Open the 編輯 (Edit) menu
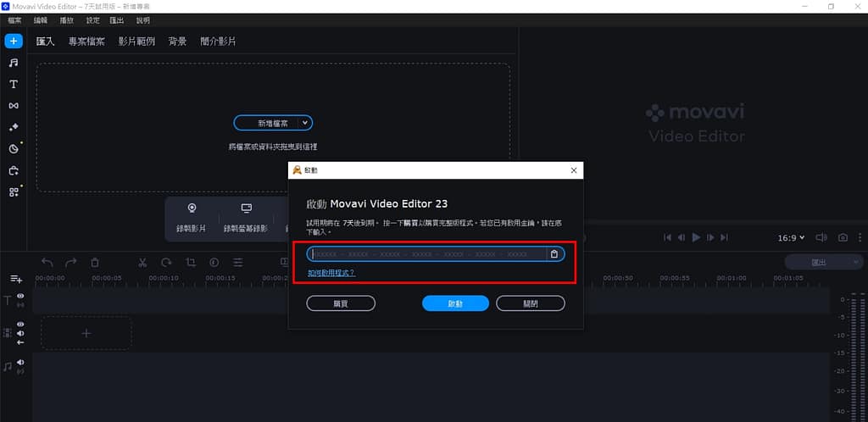Image resolution: width=868 pixels, height=422 pixels. pos(41,20)
